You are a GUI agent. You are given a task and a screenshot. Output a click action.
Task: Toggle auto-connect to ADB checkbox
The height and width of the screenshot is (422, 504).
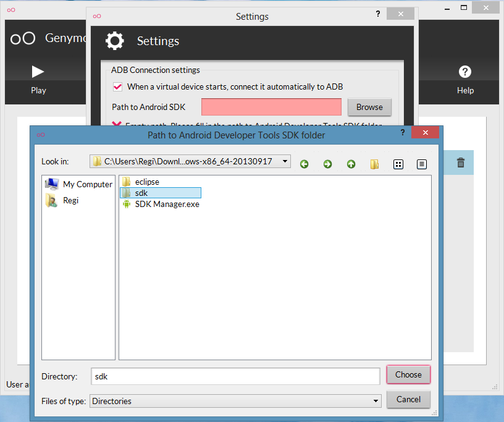[117, 87]
